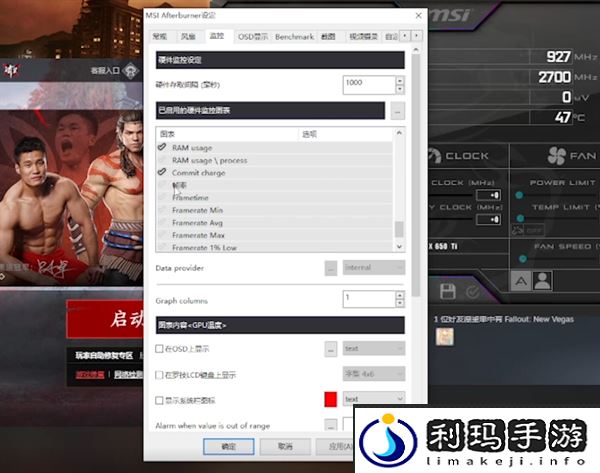This screenshot has width=600, height=473.
Task: Click the 取消 button
Action: coord(285,446)
